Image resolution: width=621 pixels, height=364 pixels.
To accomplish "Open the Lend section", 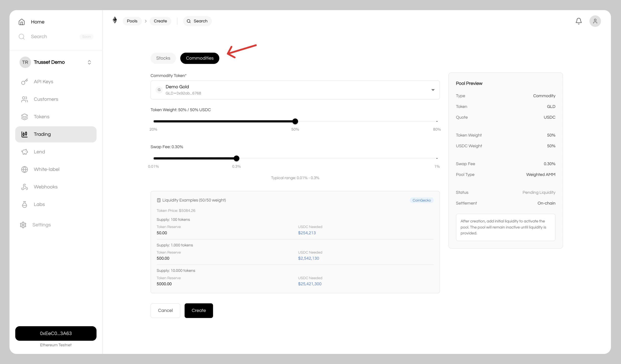I will click(x=39, y=151).
